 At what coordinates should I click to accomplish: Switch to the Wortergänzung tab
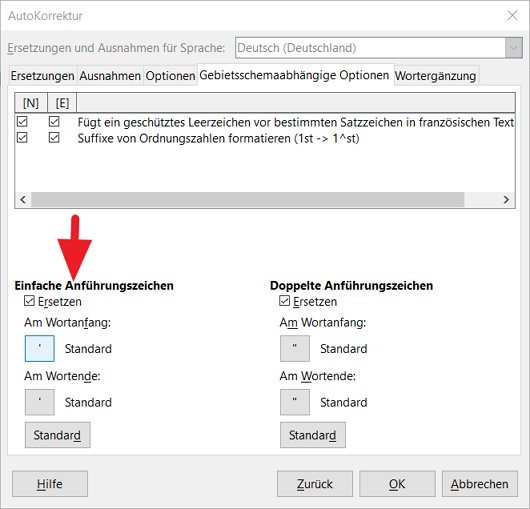pyautogui.click(x=436, y=76)
